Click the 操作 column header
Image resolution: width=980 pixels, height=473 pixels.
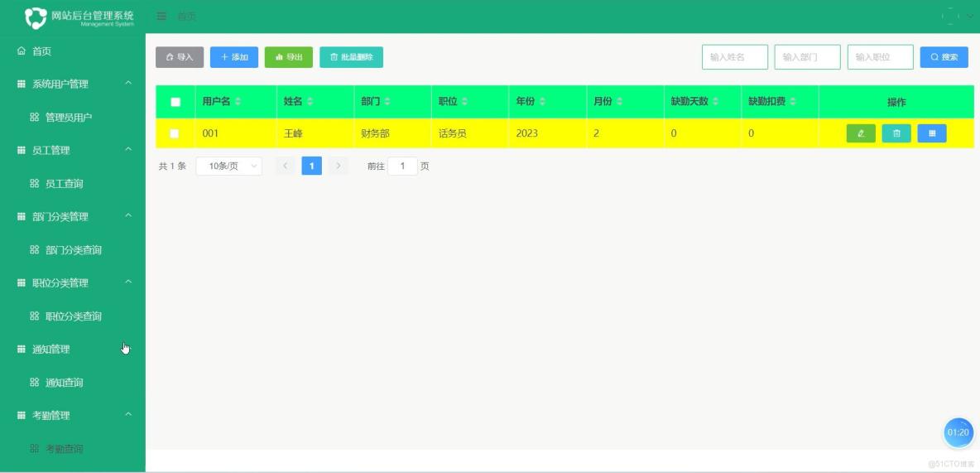tap(896, 102)
